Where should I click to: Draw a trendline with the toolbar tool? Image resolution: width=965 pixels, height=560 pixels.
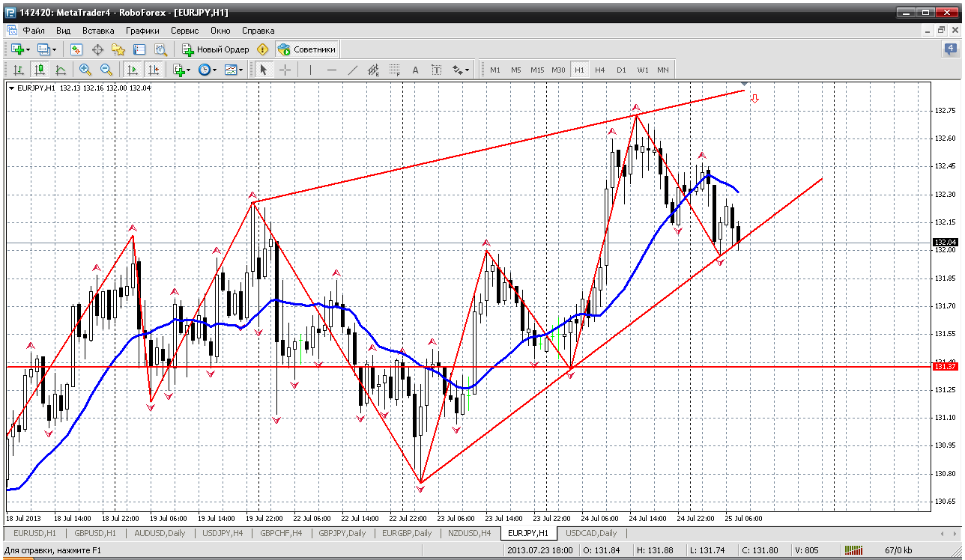click(x=353, y=70)
